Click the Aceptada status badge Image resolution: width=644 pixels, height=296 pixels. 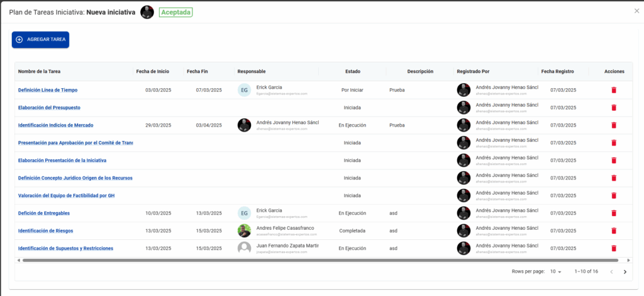pyautogui.click(x=175, y=12)
